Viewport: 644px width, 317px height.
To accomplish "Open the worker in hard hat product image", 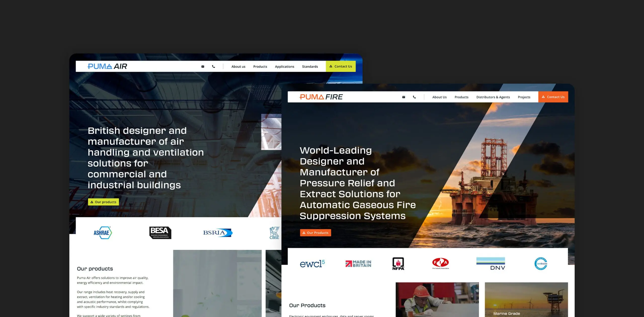I will (437, 300).
